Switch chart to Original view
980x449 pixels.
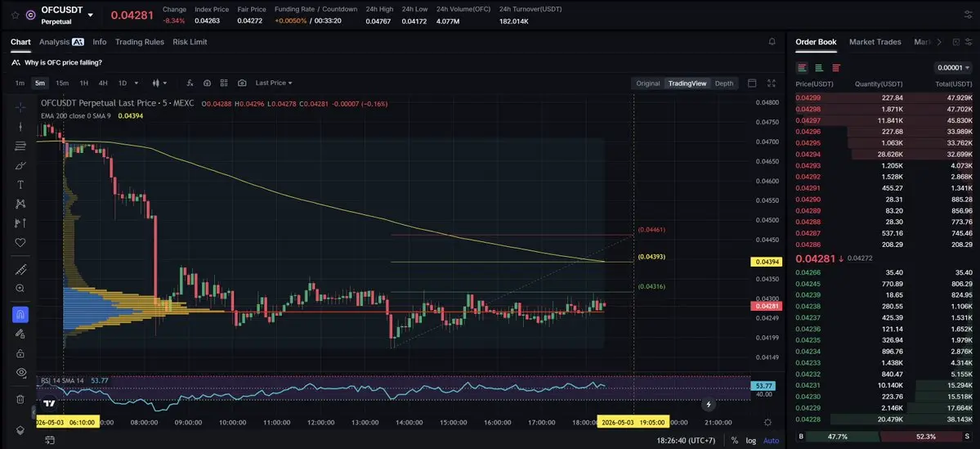(x=648, y=83)
